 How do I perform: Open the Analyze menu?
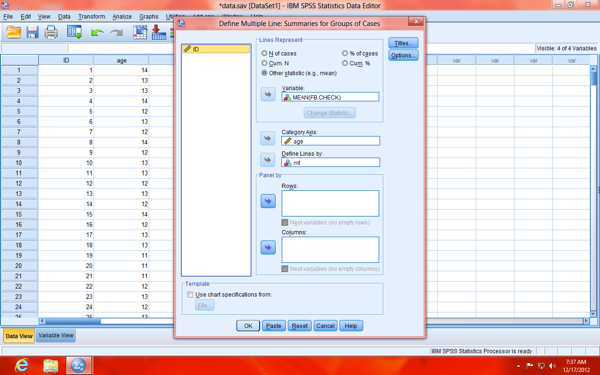click(x=122, y=16)
